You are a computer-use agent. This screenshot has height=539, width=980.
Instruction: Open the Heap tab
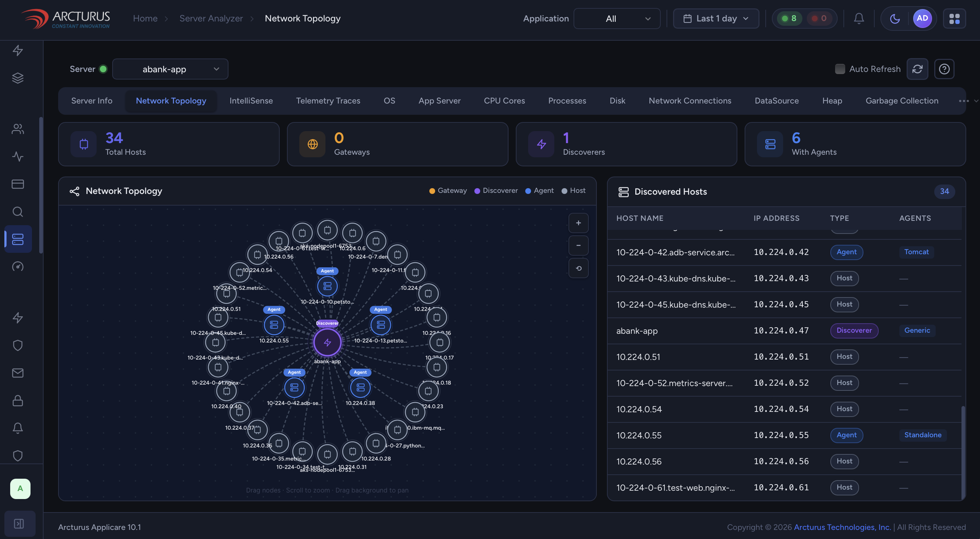[x=832, y=101]
